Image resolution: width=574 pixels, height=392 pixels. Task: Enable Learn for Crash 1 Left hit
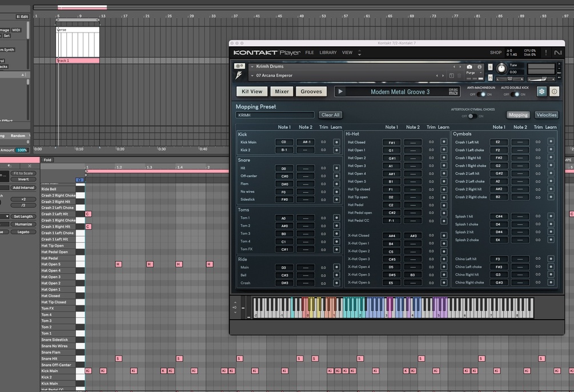551,142
